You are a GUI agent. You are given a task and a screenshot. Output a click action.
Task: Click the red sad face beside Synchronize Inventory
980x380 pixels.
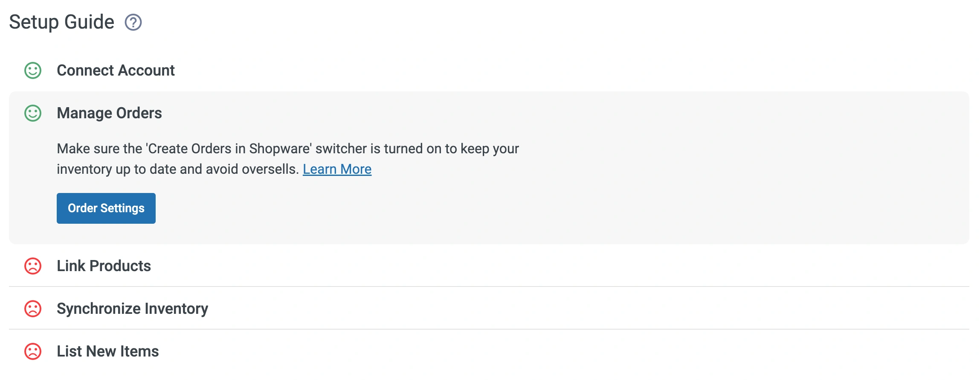pos(33,309)
